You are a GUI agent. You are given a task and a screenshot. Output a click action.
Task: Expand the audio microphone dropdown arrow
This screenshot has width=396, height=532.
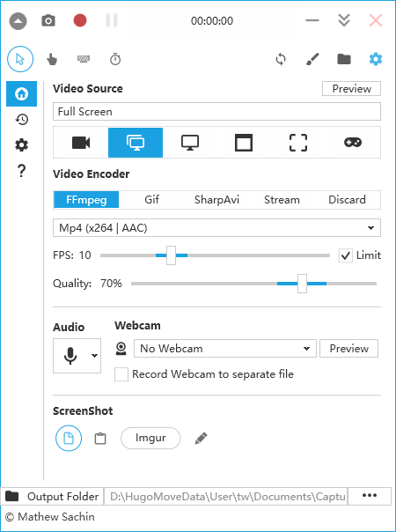pyautogui.click(x=94, y=356)
